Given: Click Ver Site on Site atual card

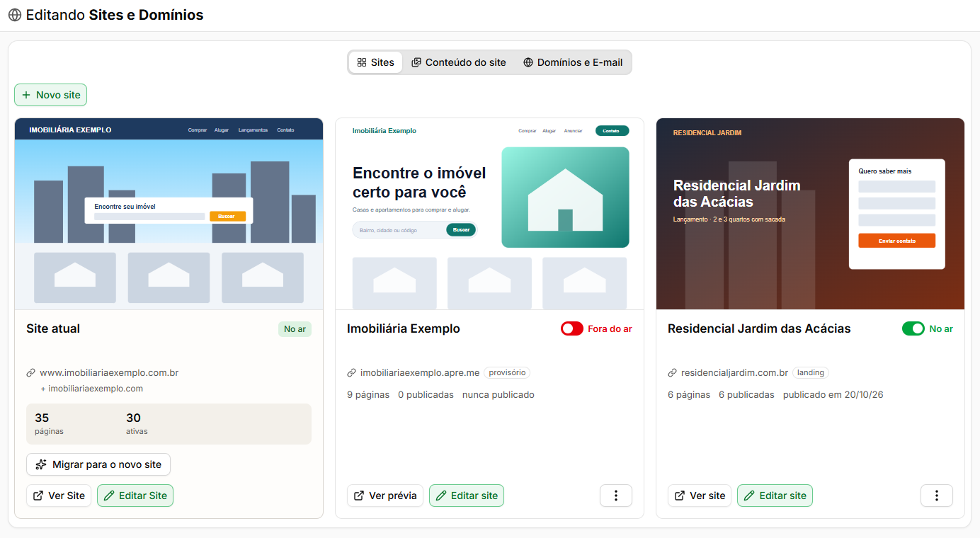Looking at the screenshot, I should [59, 496].
